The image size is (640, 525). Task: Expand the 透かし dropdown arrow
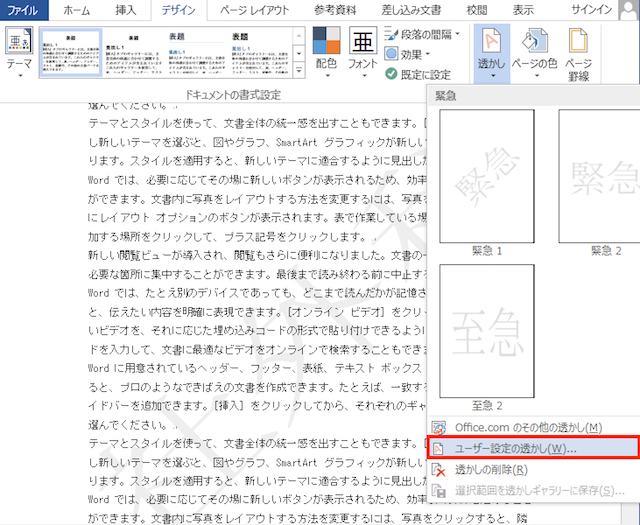click(493, 76)
